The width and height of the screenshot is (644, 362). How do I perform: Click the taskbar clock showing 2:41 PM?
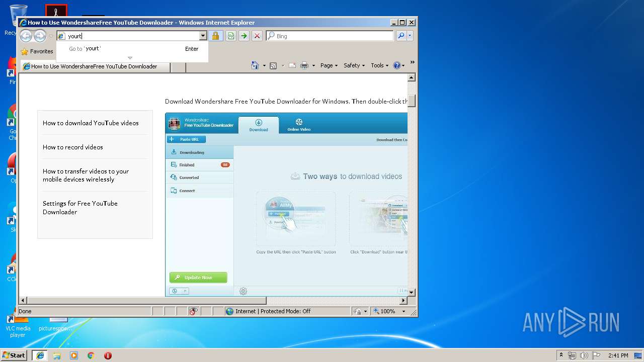coord(618,355)
